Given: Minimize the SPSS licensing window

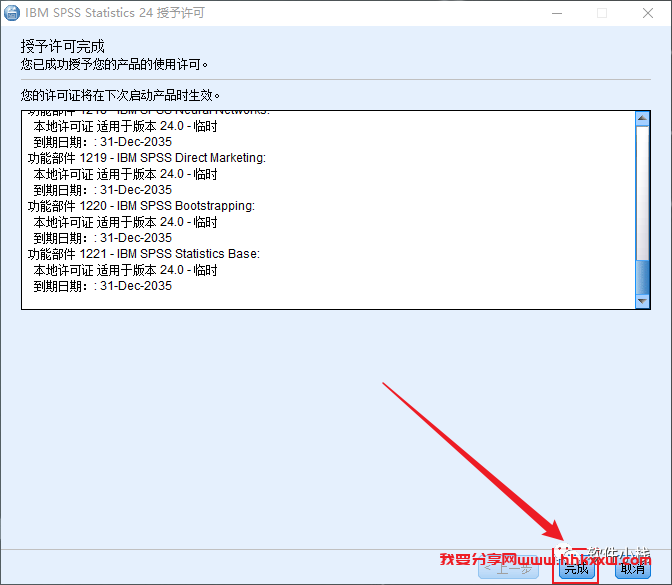Looking at the screenshot, I should (x=557, y=13).
